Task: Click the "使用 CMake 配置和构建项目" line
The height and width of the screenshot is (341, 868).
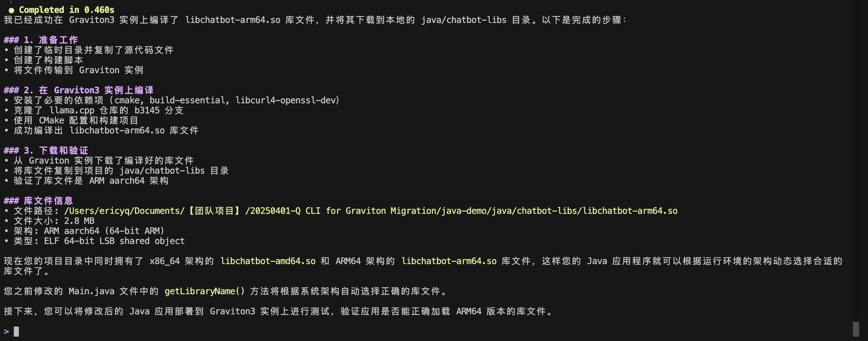Action: 76,121
